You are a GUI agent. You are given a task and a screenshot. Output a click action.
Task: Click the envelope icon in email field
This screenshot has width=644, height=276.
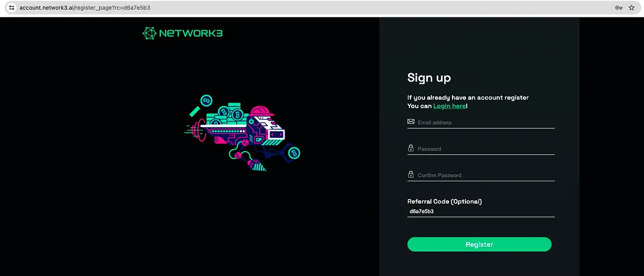[411, 122]
